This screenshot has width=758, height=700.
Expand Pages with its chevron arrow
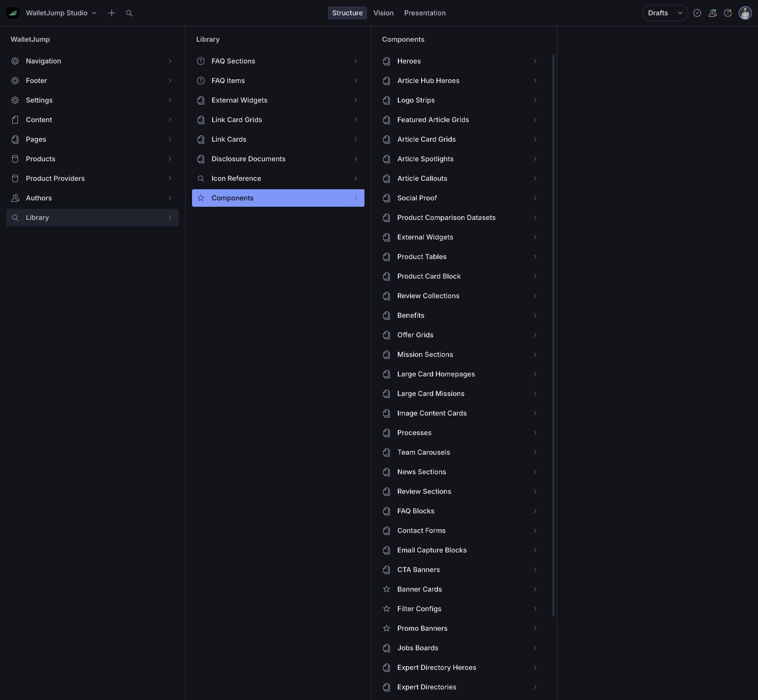170,139
